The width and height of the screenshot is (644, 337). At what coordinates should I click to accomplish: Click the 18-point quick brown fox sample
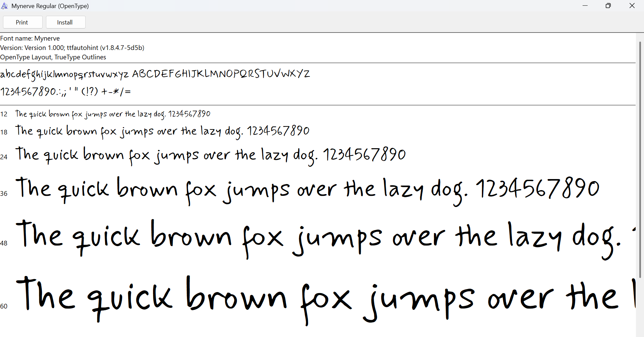[x=162, y=131]
